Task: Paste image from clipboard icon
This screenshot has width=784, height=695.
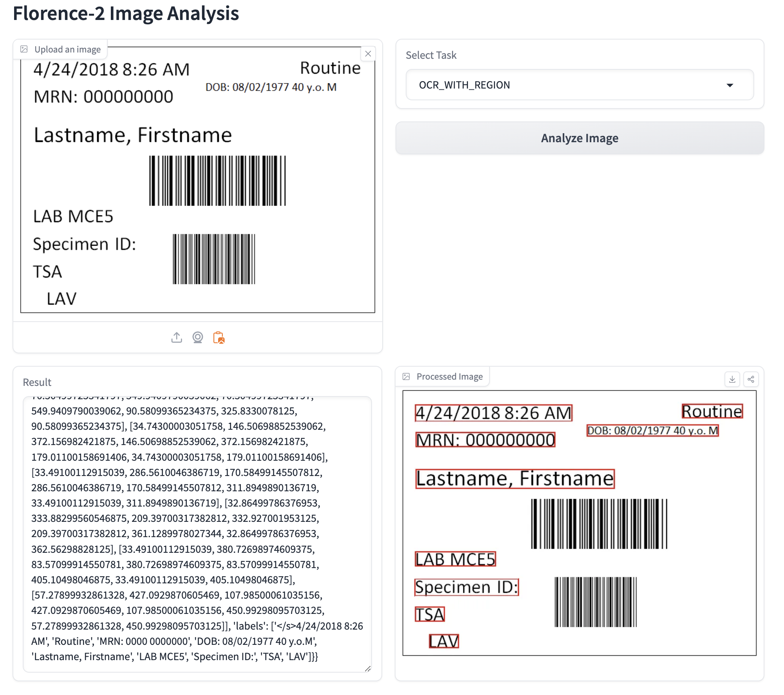Action: [x=219, y=337]
